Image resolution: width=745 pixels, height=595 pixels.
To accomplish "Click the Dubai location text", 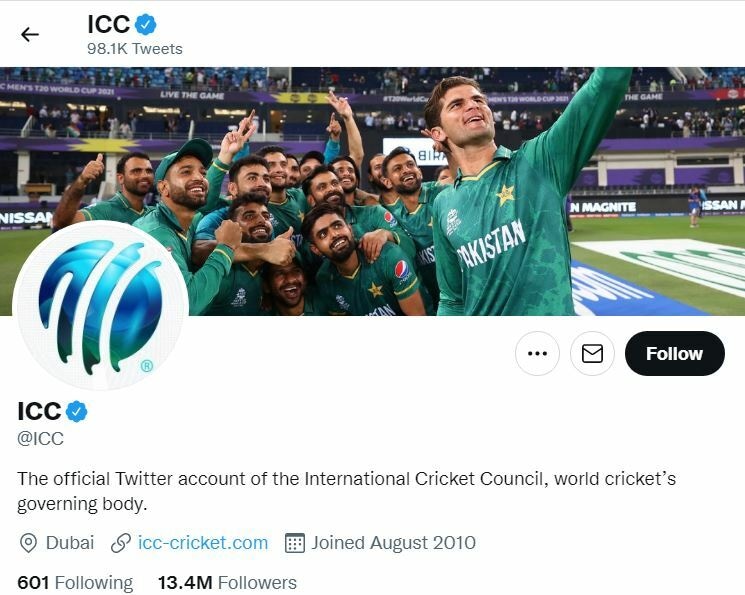I will pyautogui.click(x=70, y=543).
